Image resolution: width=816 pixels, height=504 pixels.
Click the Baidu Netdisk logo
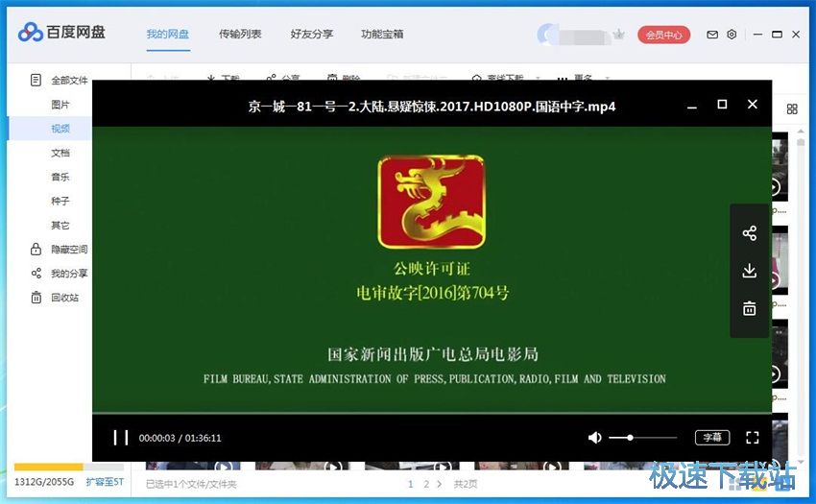(x=61, y=33)
